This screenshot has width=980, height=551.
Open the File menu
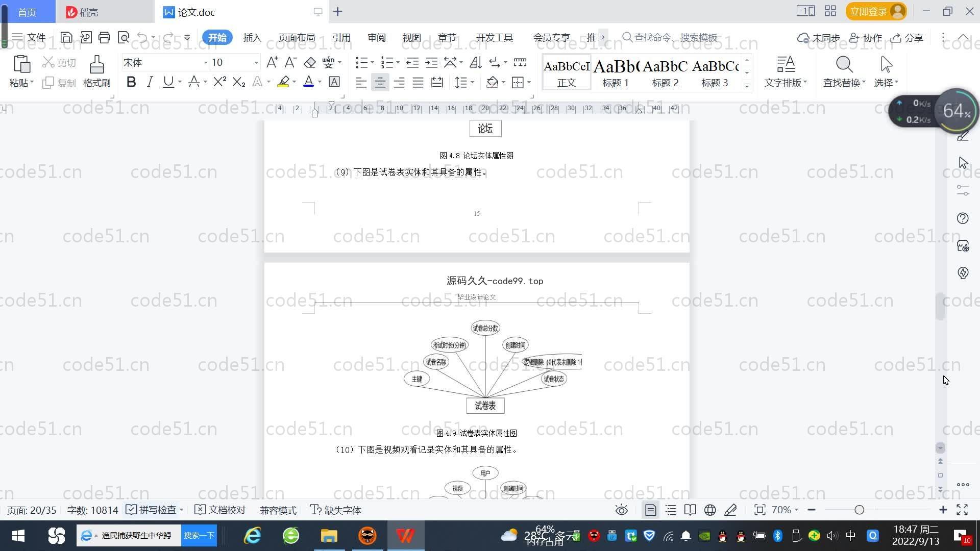point(29,38)
